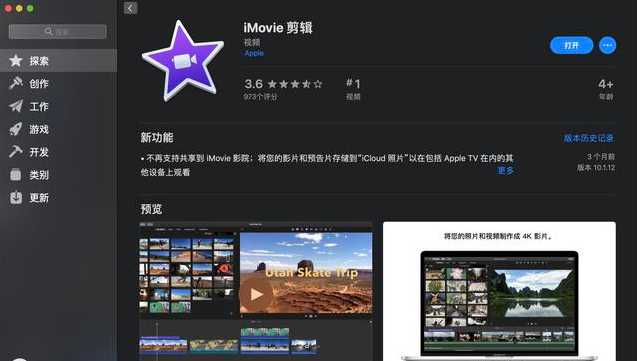
Task: Open the 创作 sidebar section
Action: tap(58, 83)
